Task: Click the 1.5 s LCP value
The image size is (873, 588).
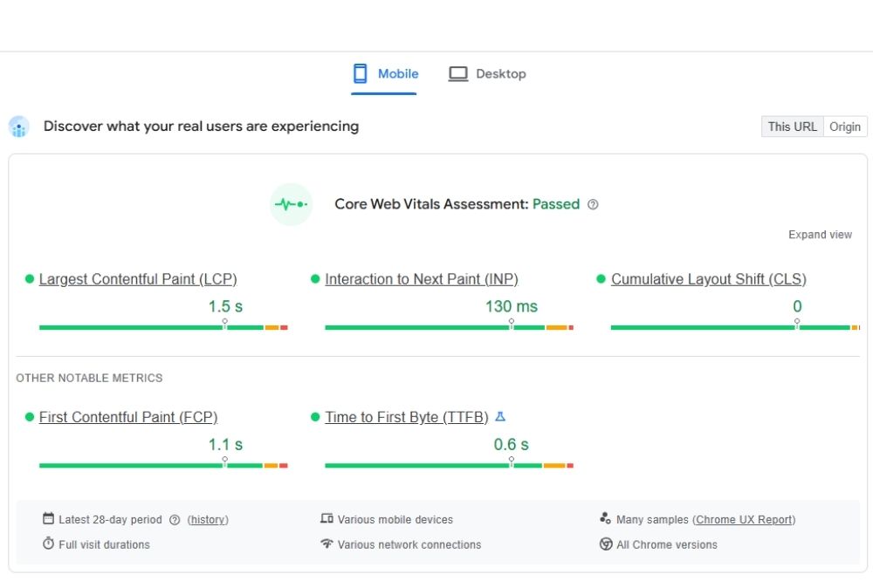Action: click(x=225, y=306)
